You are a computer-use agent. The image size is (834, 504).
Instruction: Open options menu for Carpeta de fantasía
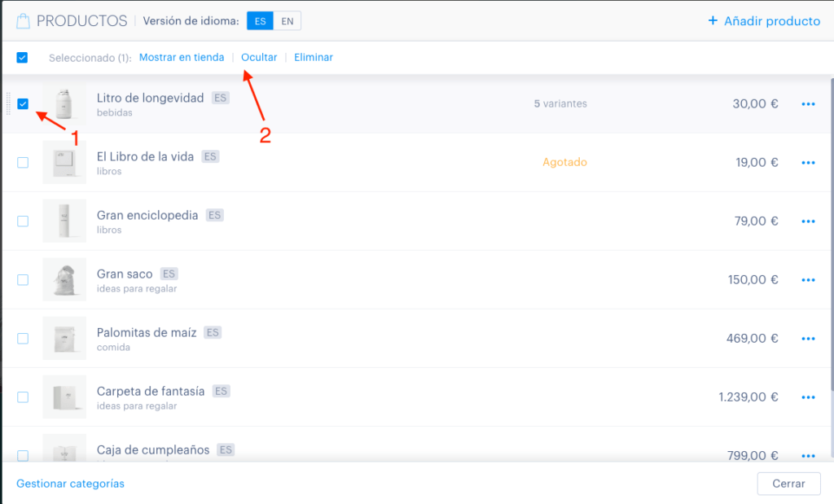pos(808,397)
